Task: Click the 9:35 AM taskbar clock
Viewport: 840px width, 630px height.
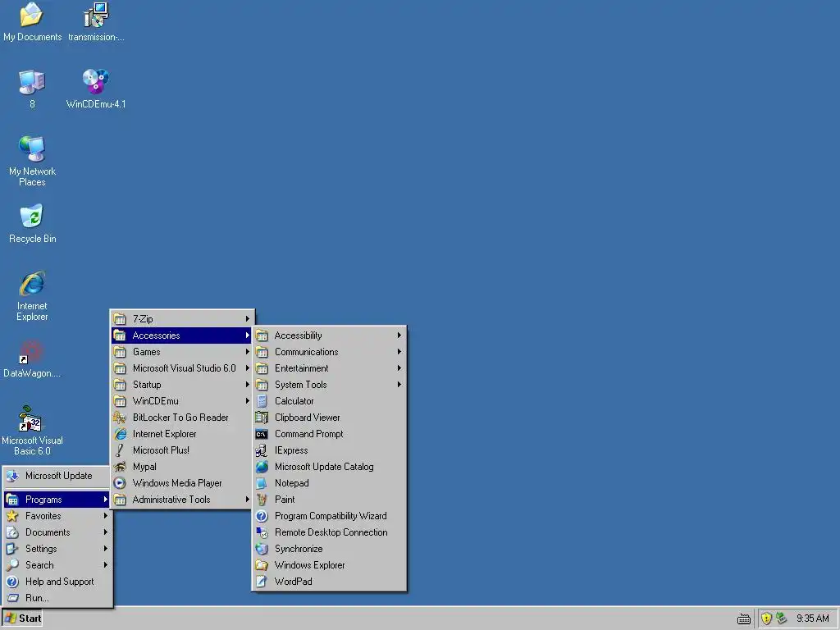Action: click(812, 619)
